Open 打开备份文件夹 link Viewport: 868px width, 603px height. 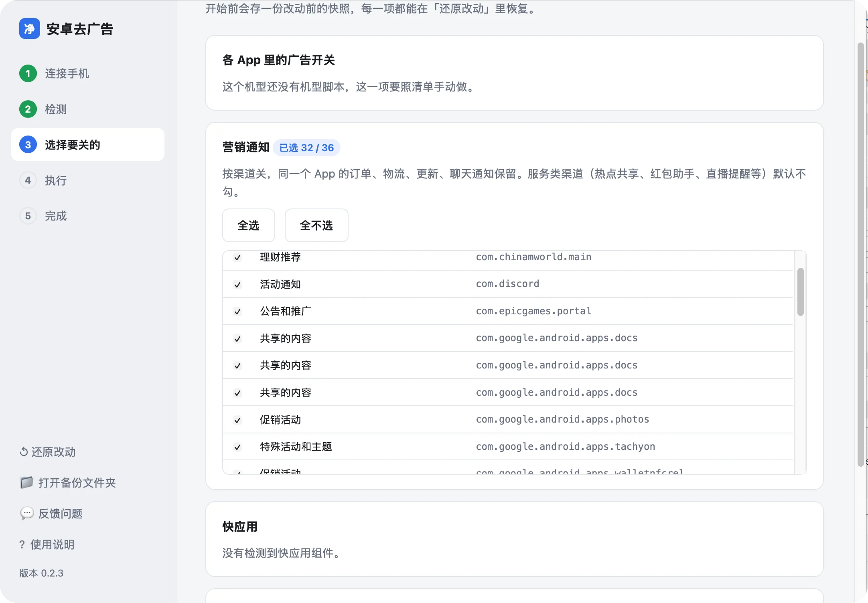coord(68,482)
